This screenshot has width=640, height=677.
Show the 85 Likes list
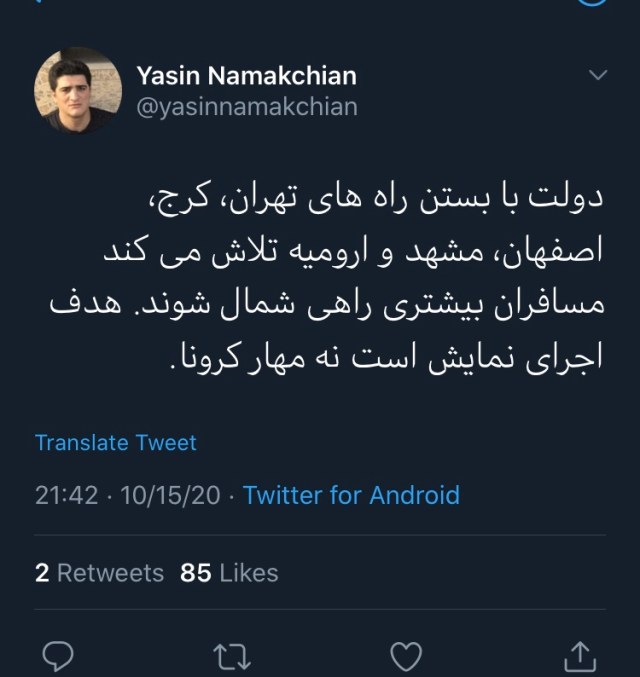[x=229, y=573]
